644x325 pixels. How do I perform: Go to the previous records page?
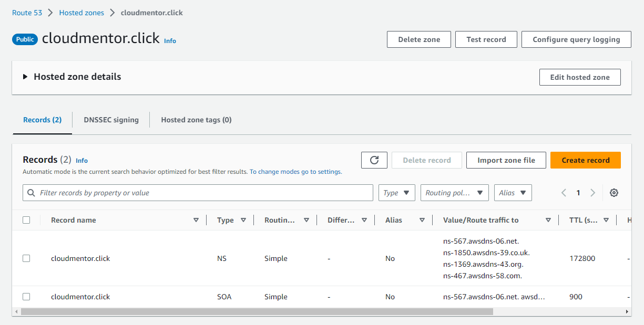pyautogui.click(x=564, y=193)
